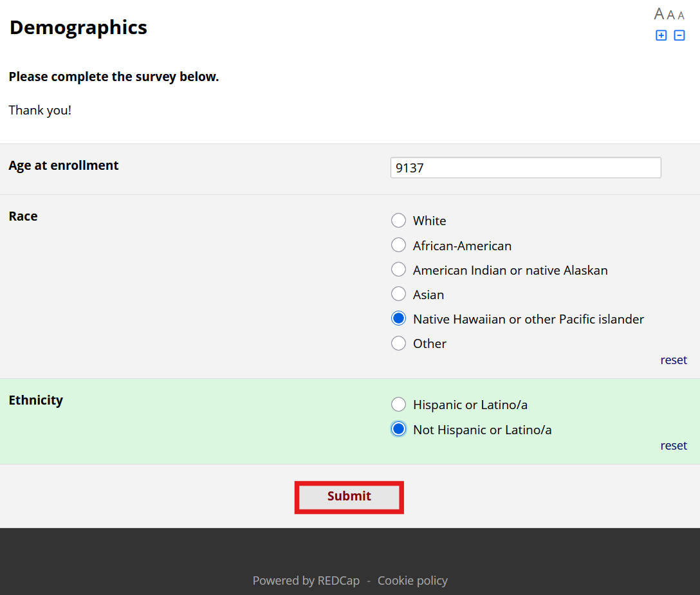Reset the Ethnicity selection
Screen dimensions: 700x595
[x=673, y=446]
